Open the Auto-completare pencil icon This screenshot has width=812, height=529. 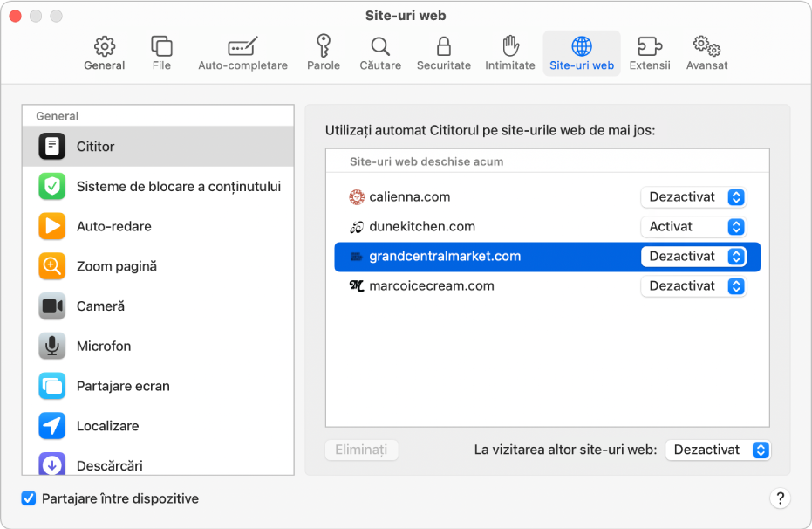[242, 46]
